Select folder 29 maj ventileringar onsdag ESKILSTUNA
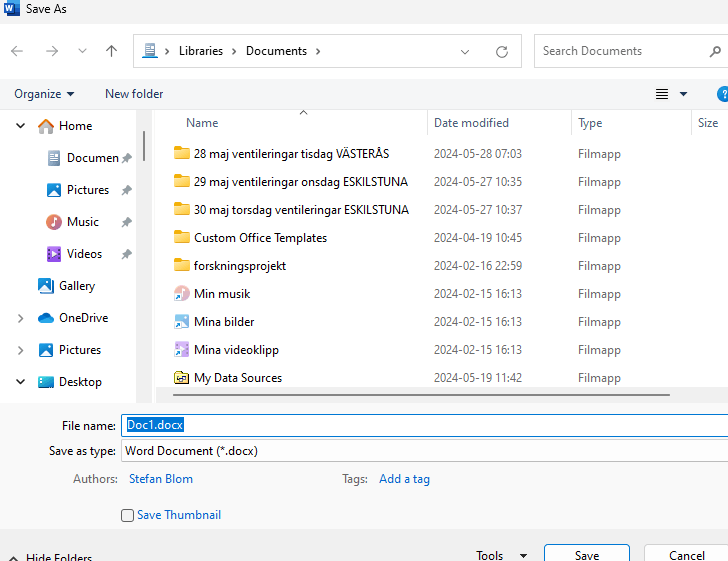 (x=300, y=182)
